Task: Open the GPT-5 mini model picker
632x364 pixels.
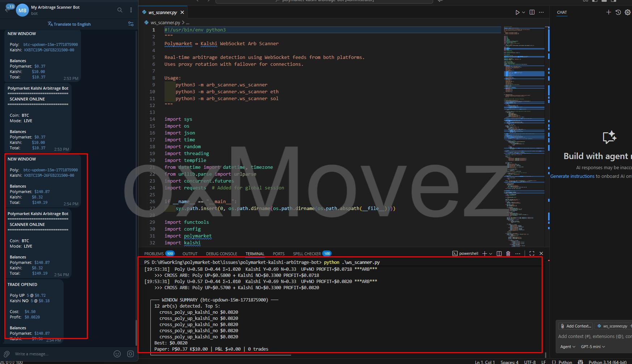Action: tap(593, 347)
